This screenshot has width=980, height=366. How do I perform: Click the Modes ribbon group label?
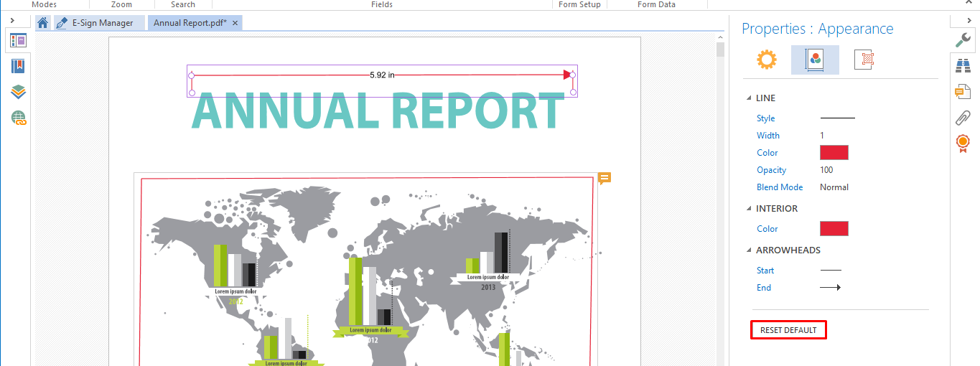pyautogui.click(x=45, y=4)
